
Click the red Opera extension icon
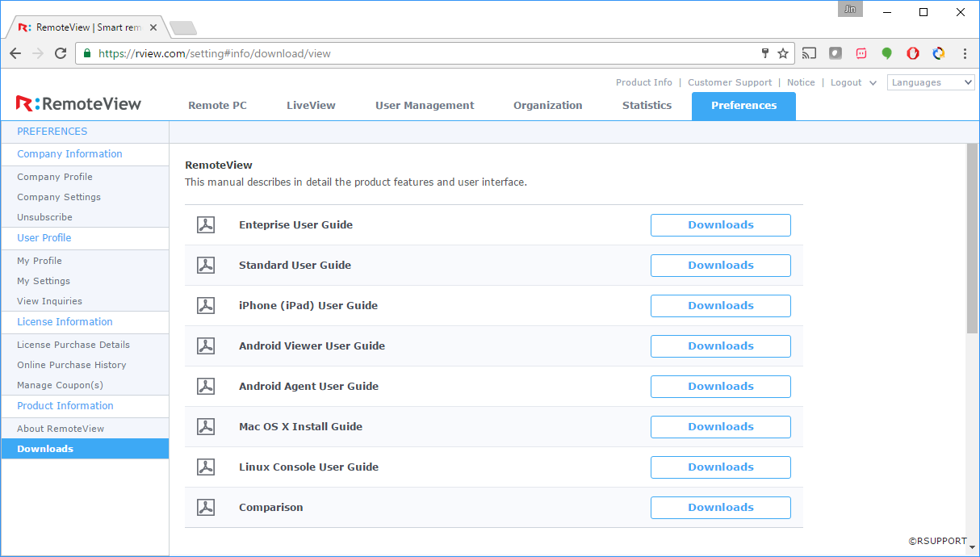[x=913, y=53]
